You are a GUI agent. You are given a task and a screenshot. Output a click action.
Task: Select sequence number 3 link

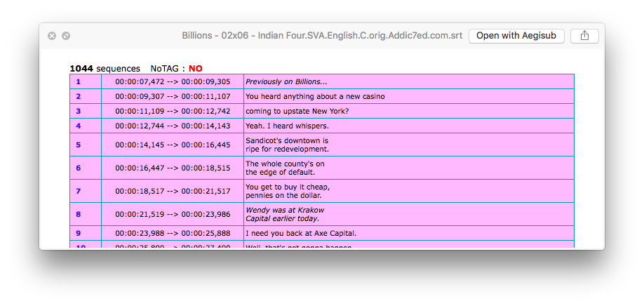click(78, 112)
